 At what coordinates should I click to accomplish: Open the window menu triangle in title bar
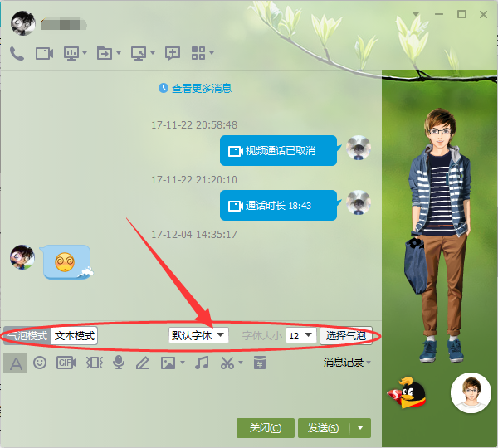click(416, 14)
